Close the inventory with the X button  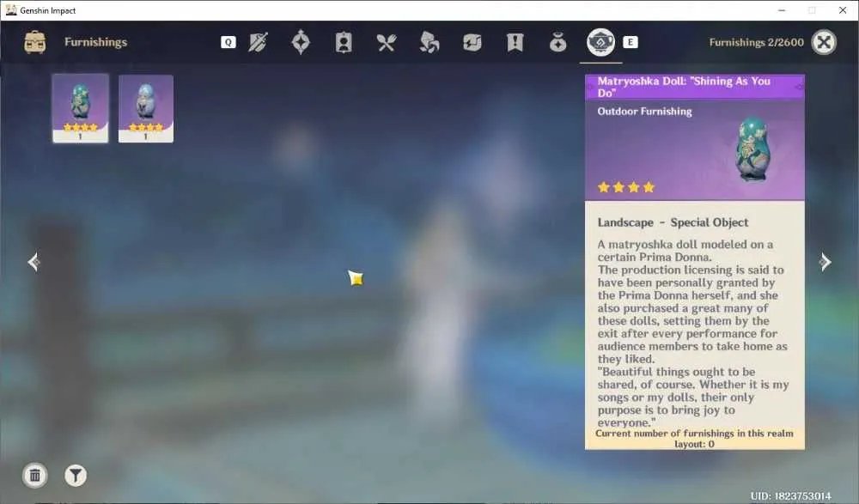pos(824,42)
